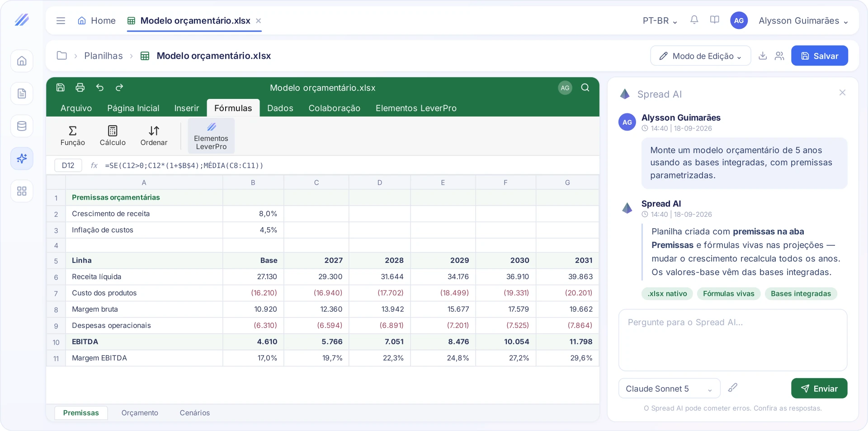Select row 10 header
This screenshot has height=431, width=868.
[x=56, y=342]
